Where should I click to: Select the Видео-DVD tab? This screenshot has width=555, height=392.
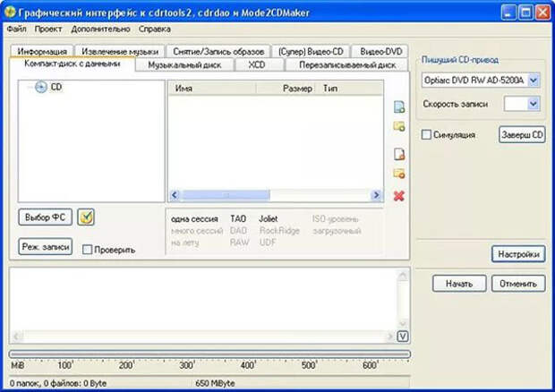[380, 51]
